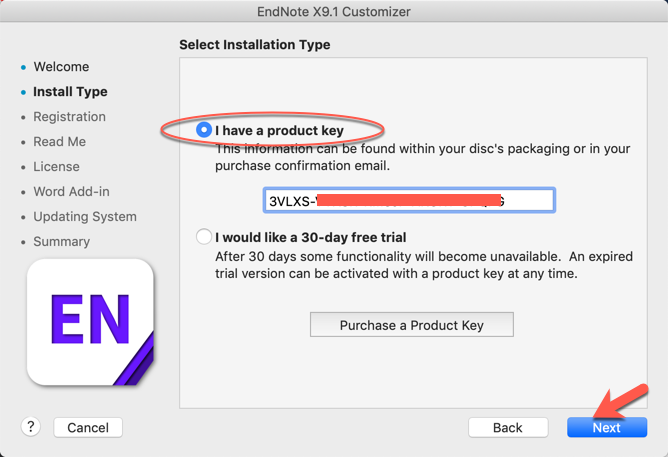This screenshot has width=668, height=457.
Task: Jump to the License step in sidebar
Action: click(56, 167)
